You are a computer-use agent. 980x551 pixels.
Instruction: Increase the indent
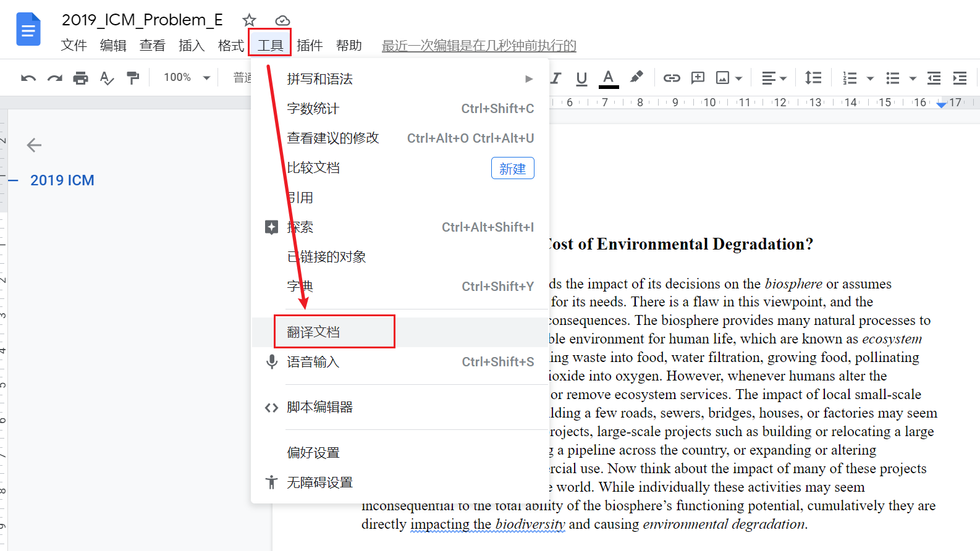960,78
